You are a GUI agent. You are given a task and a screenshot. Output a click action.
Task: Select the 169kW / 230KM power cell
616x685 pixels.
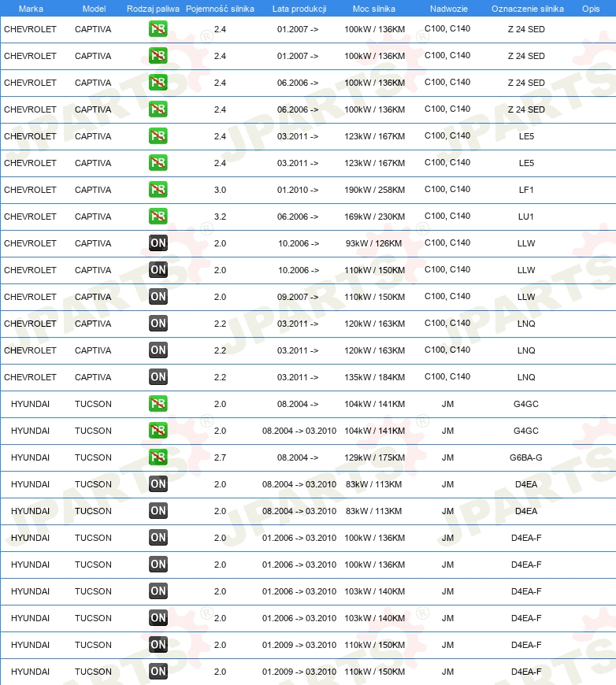375,217
